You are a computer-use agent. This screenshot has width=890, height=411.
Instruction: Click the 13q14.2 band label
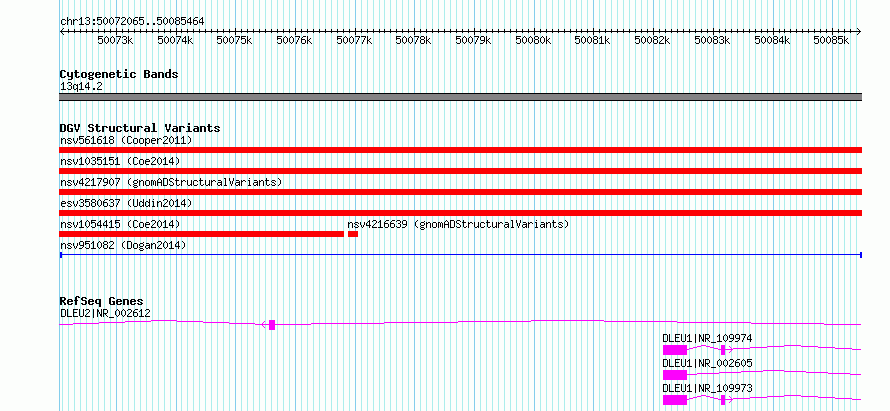tap(81, 87)
